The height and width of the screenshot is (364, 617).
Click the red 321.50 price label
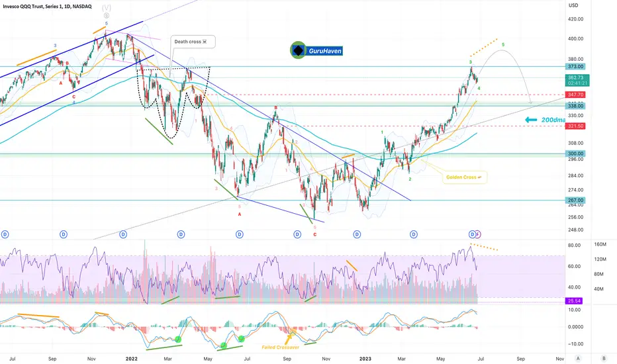pos(576,126)
